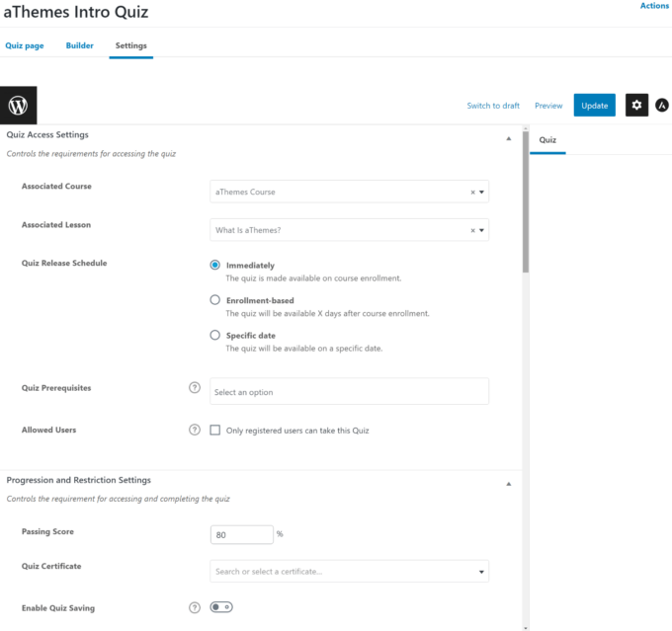
Task: Clear the What Is aThemes? selection
Action: [x=472, y=230]
